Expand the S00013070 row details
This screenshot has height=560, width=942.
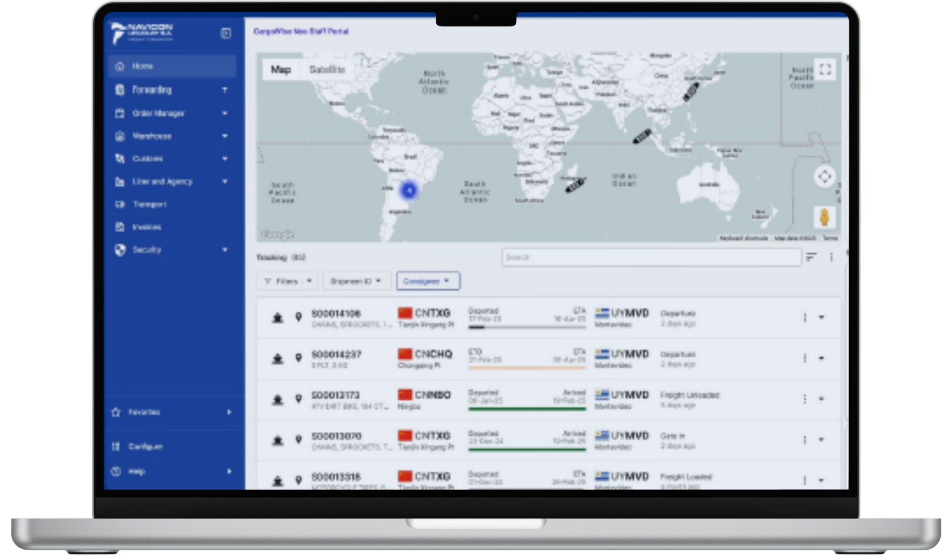[x=821, y=440]
